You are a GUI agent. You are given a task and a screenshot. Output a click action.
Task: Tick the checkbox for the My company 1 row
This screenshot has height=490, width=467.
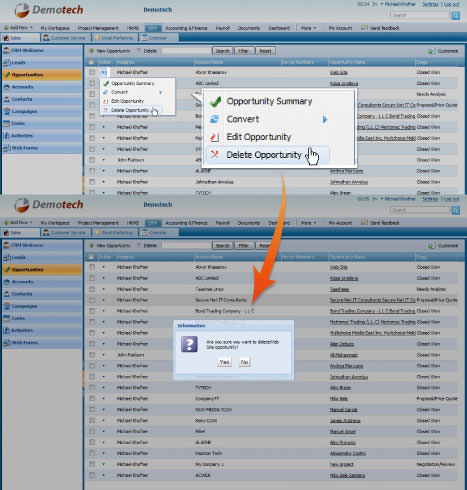[x=92, y=464]
